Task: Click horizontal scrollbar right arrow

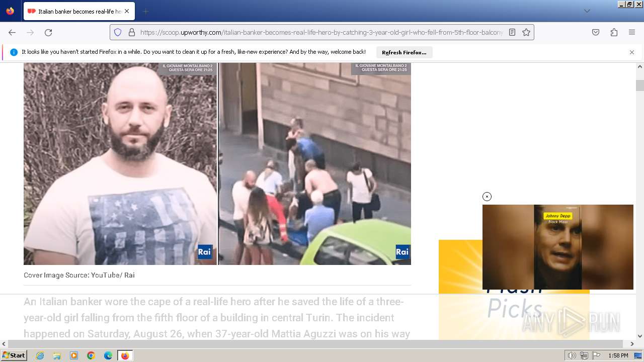Action: 632,344
